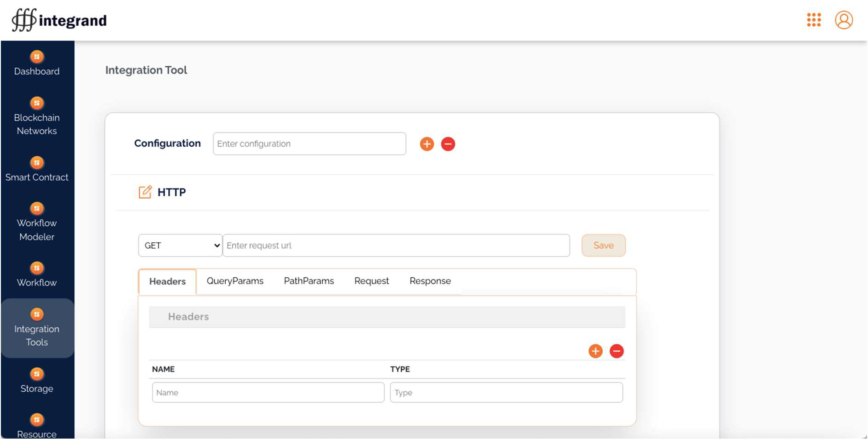Switch to the PathParams tab
The image size is (868, 439).
click(308, 281)
